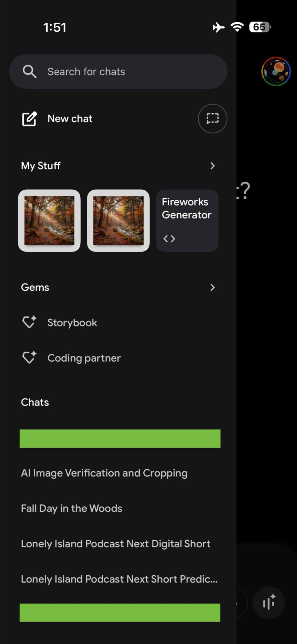Open the profile avatar picture
297x644 pixels.
click(x=276, y=71)
